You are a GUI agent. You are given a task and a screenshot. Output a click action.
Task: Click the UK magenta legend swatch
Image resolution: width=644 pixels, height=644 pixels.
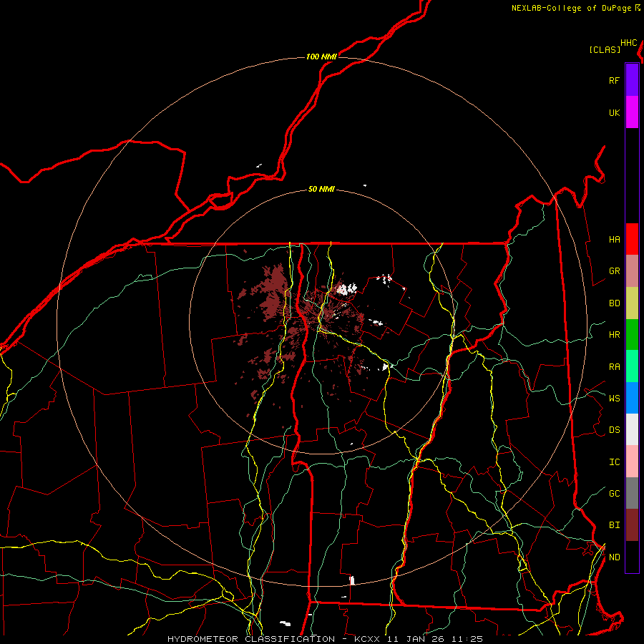(632, 112)
